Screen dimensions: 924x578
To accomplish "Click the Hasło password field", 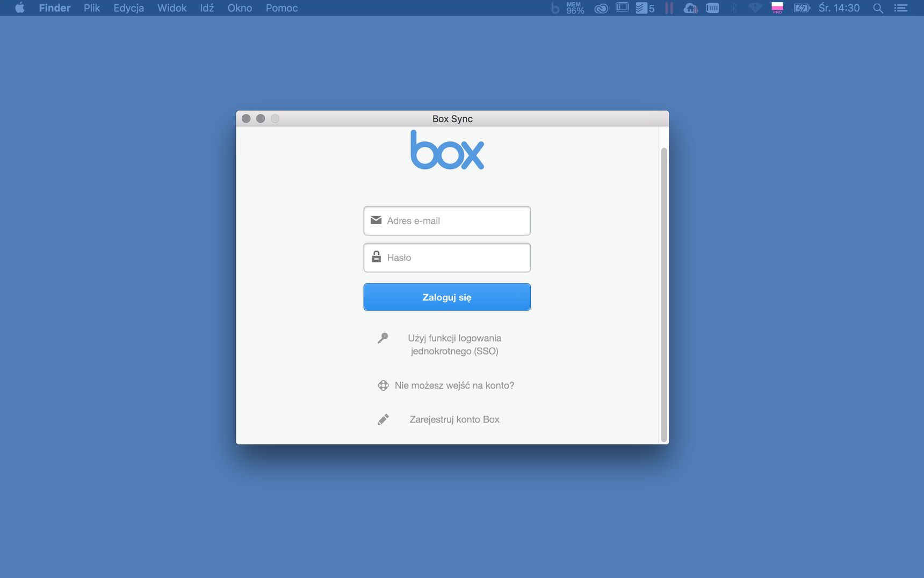I will click(447, 258).
